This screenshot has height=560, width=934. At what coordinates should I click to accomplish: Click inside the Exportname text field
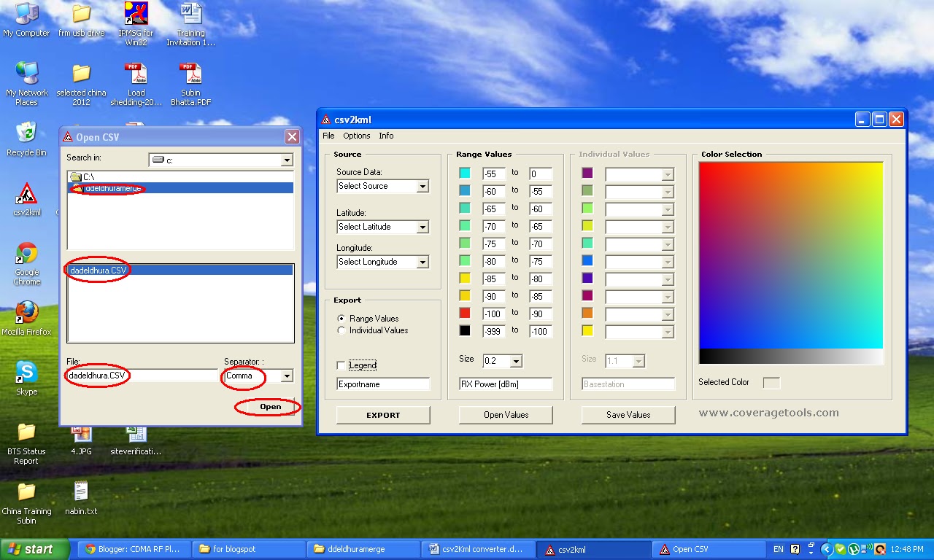382,384
